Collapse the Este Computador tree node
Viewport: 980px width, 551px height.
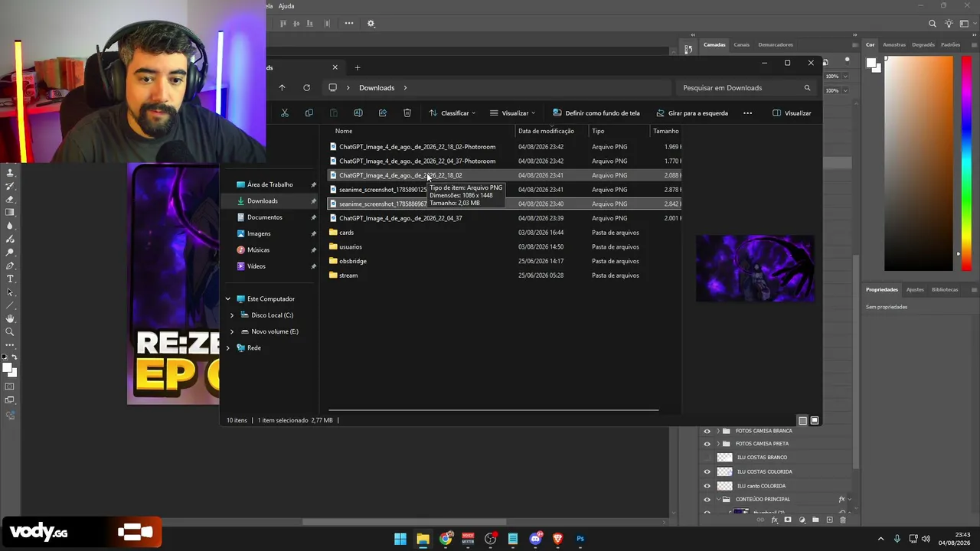tap(227, 299)
